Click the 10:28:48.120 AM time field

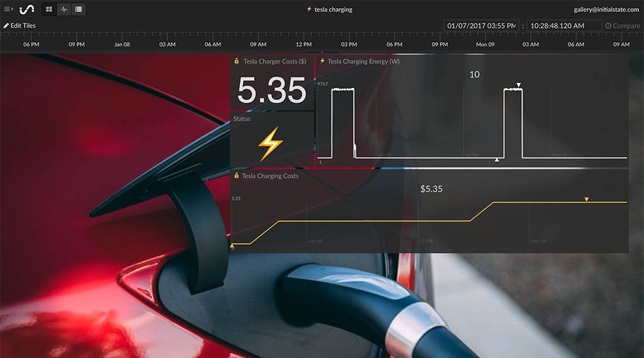pyautogui.click(x=564, y=26)
